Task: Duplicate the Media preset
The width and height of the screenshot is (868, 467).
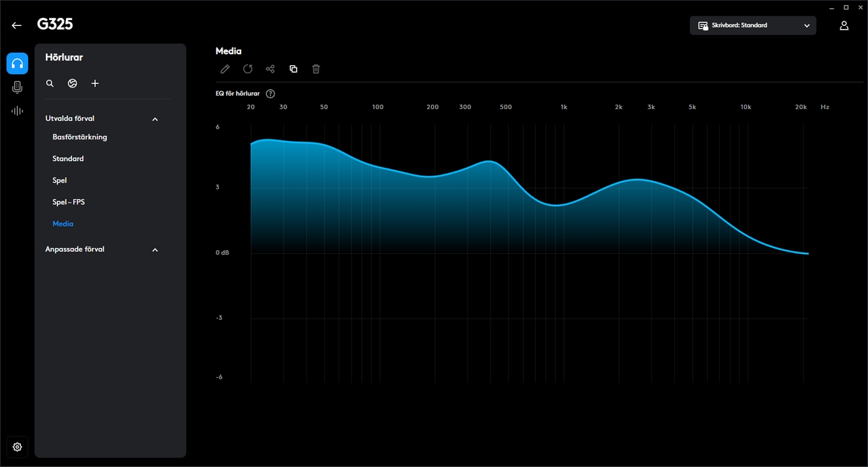Action: pyautogui.click(x=293, y=69)
